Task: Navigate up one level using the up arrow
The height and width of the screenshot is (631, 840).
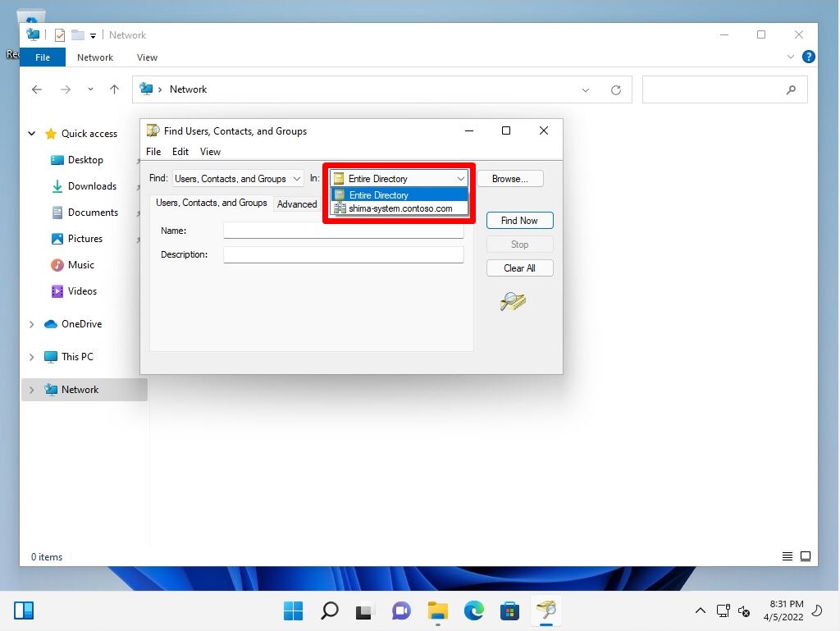Action: 114,89
